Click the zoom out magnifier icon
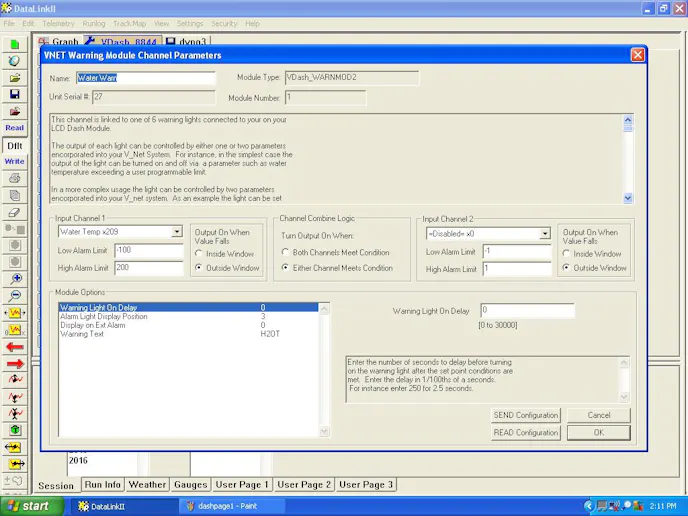 (x=15, y=296)
